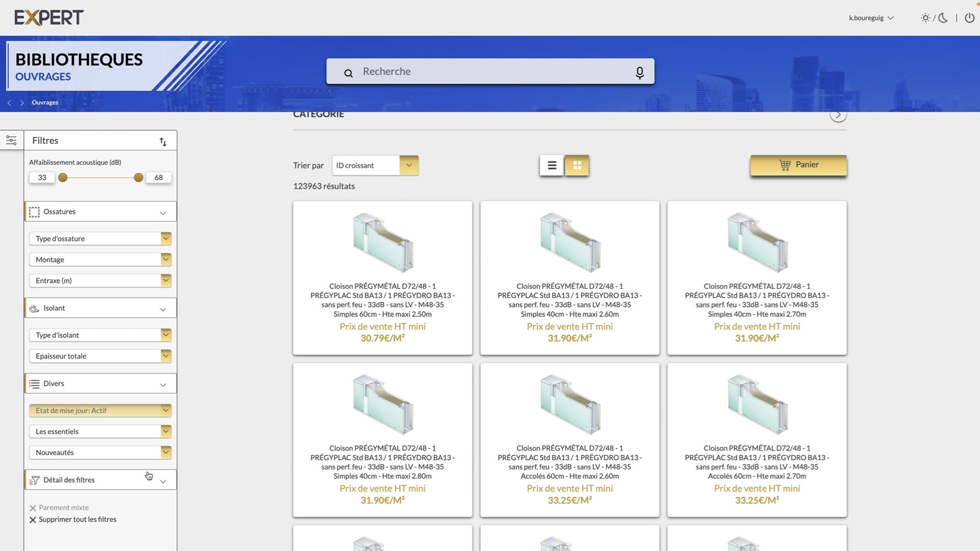Screen dimensions: 980x551
Task: Switch to list view layout
Action: [x=551, y=165]
